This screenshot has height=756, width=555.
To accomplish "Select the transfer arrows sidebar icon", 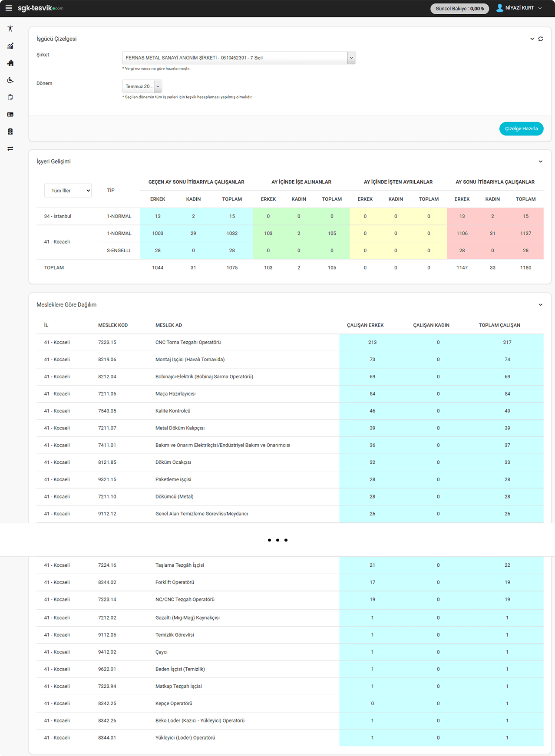I will (10, 149).
